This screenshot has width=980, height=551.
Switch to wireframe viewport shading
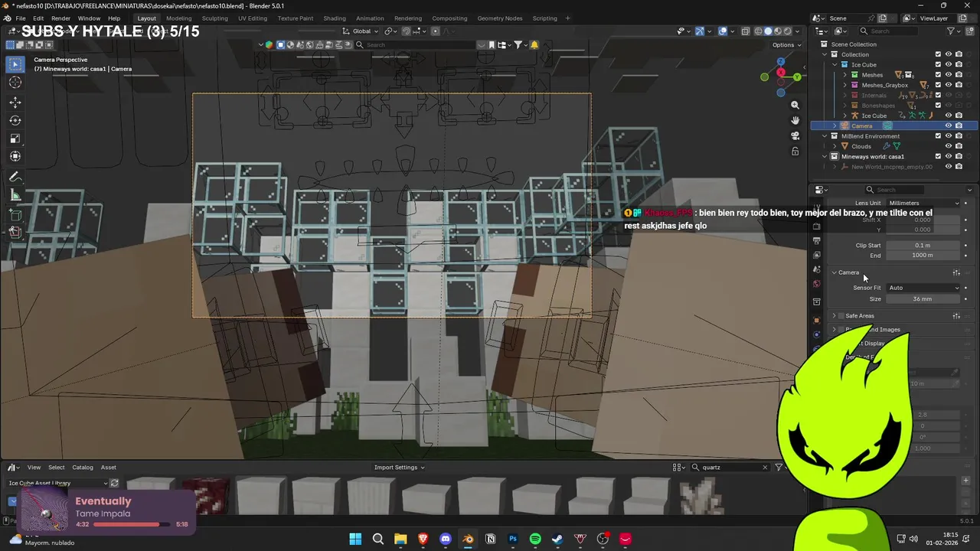point(759,31)
